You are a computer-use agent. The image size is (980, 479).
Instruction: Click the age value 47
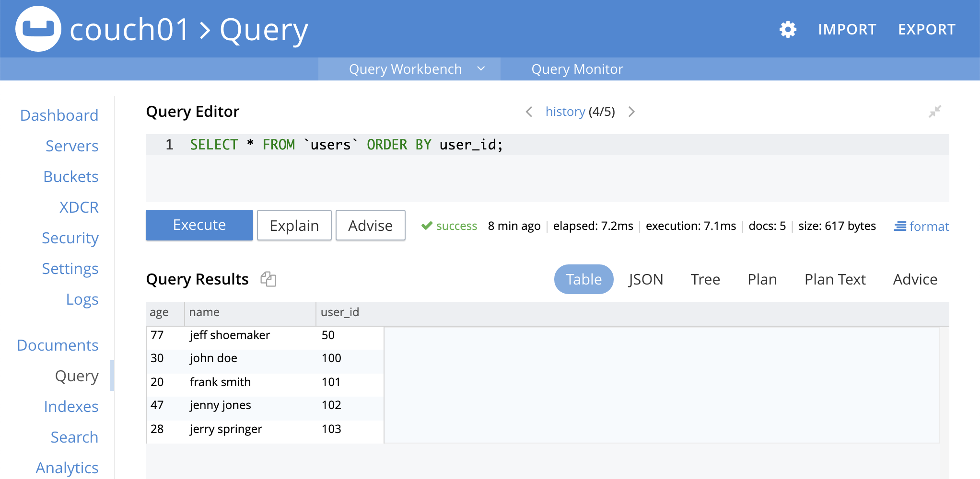point(157,405)
